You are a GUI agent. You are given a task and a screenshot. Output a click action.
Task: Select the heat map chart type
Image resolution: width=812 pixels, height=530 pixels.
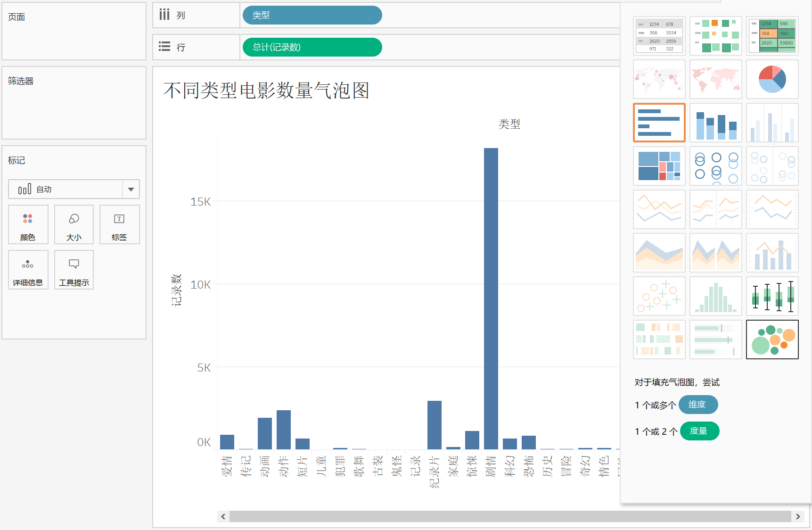coord(716,36)
